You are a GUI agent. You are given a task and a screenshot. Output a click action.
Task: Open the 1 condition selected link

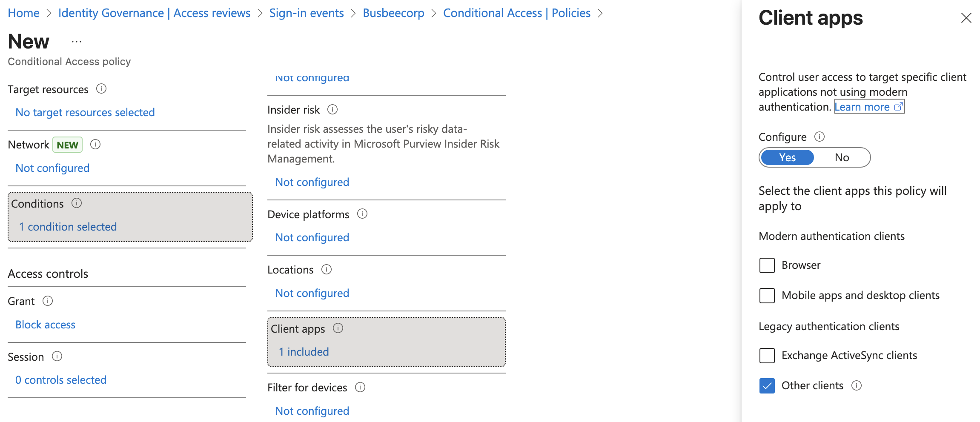click(x=68, y=226)
